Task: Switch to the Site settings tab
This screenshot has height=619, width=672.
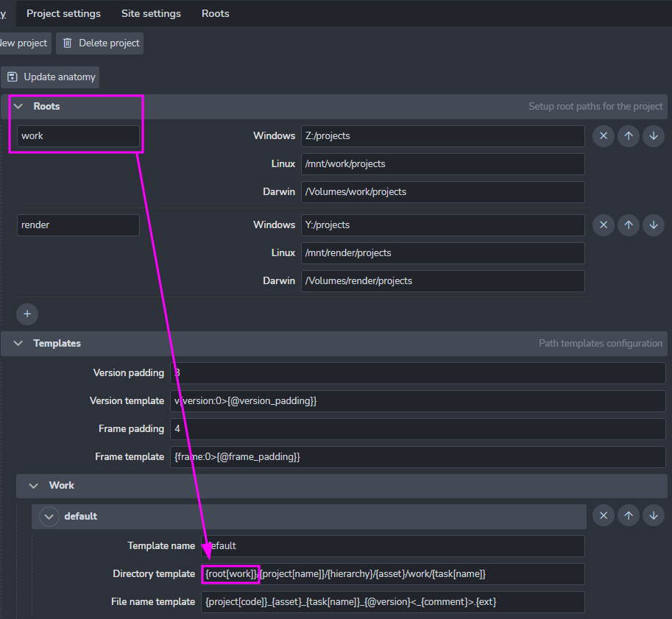Action: [x=151, y=13]
